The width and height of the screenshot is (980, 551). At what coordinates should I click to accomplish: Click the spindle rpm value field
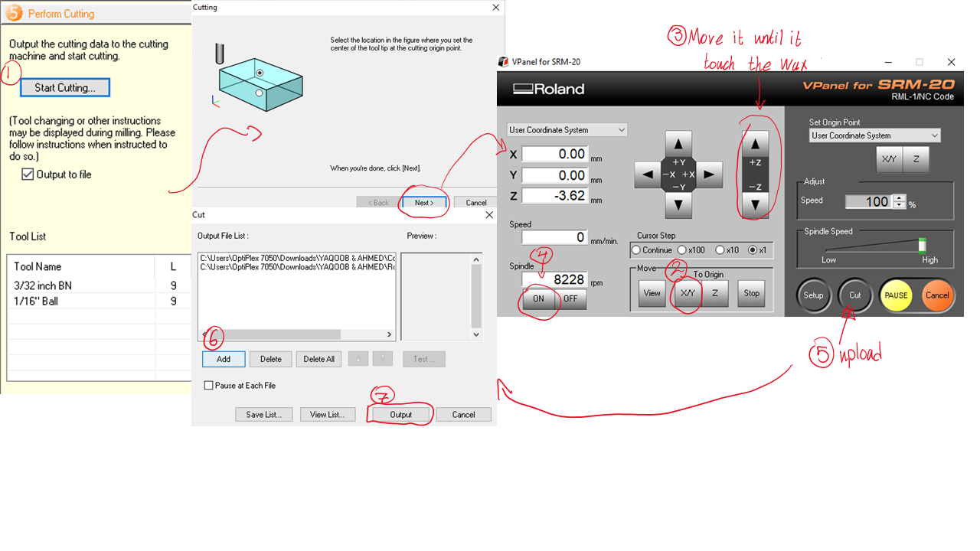coord(554,280)
